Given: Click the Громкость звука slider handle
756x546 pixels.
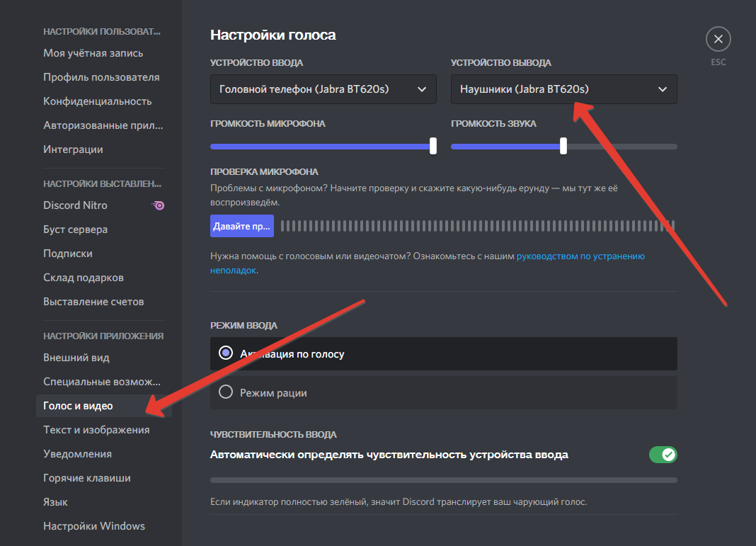Looking at the screenshot, I should 563,146.
